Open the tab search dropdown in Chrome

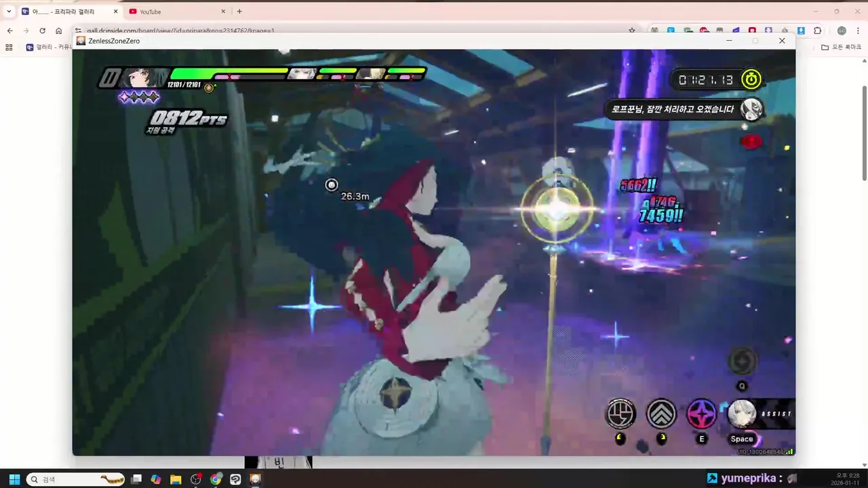pos(9,12)
